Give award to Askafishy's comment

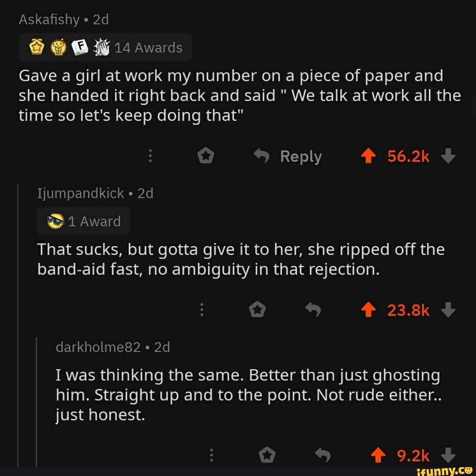tap(205, 156)
